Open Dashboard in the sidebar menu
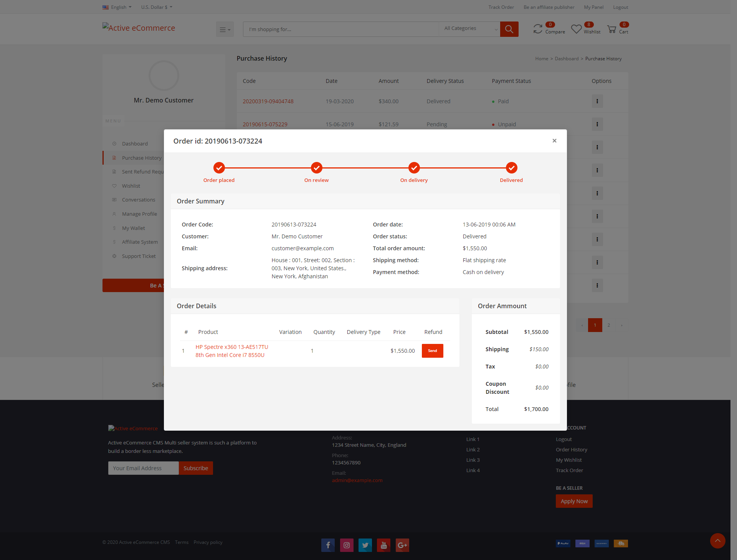The image size is (737, 560). [135, 144]
